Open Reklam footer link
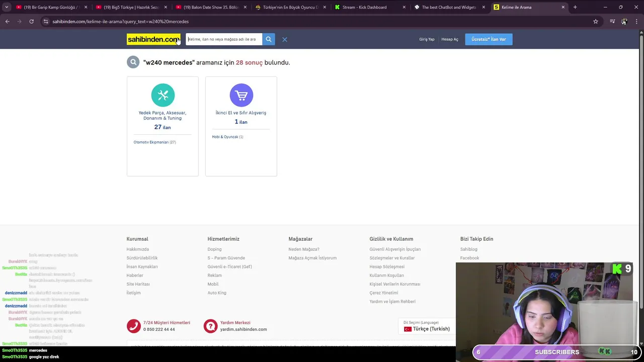644x362 pixels. pos(214,276)
